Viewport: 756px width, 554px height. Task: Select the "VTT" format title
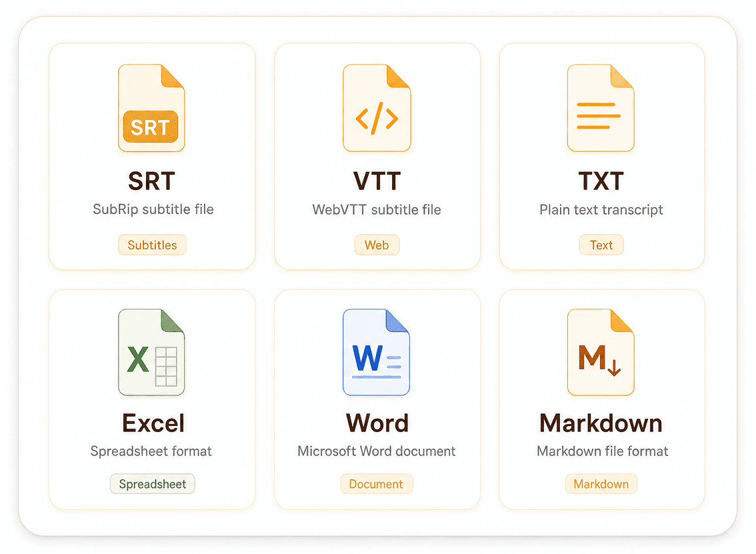(377, 181)
